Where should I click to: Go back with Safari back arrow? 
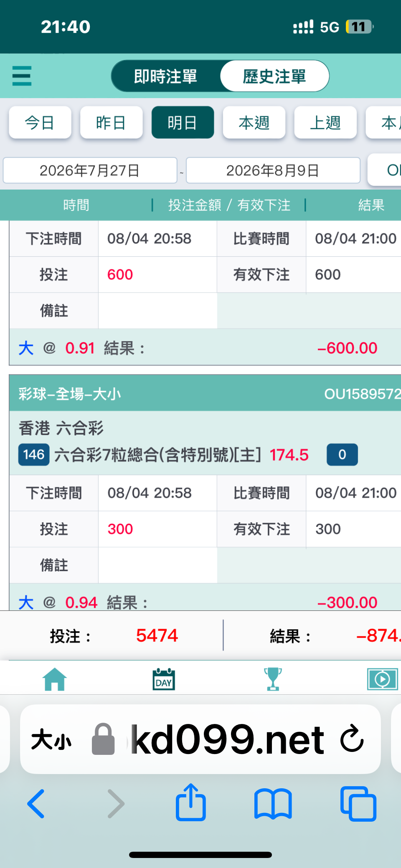coord(36,804)
